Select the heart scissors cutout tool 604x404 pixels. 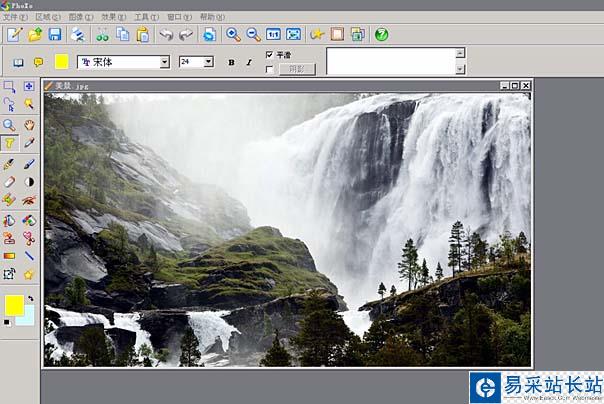pyautogui.click(x=29, y=238)
